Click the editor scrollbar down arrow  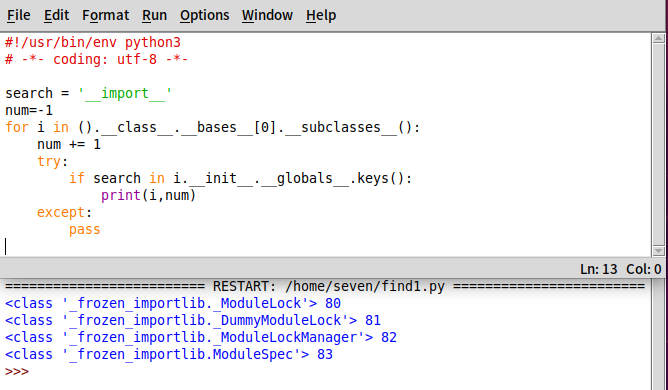tap(658, 251)
